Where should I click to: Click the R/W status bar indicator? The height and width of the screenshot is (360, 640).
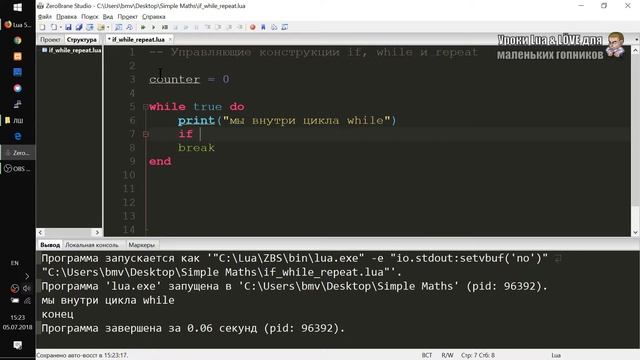coord(447,356)
